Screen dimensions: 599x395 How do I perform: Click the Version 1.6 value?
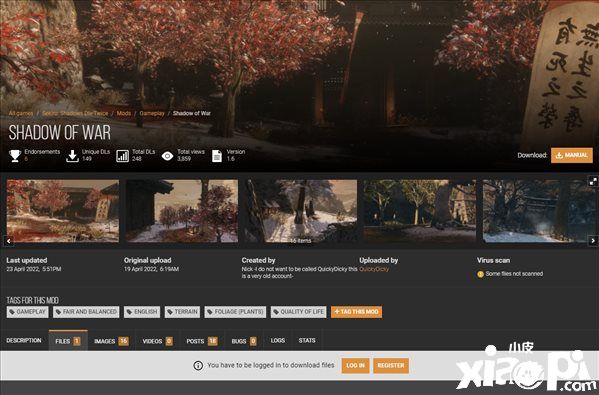pyautogui.click(x=231, y=159)
